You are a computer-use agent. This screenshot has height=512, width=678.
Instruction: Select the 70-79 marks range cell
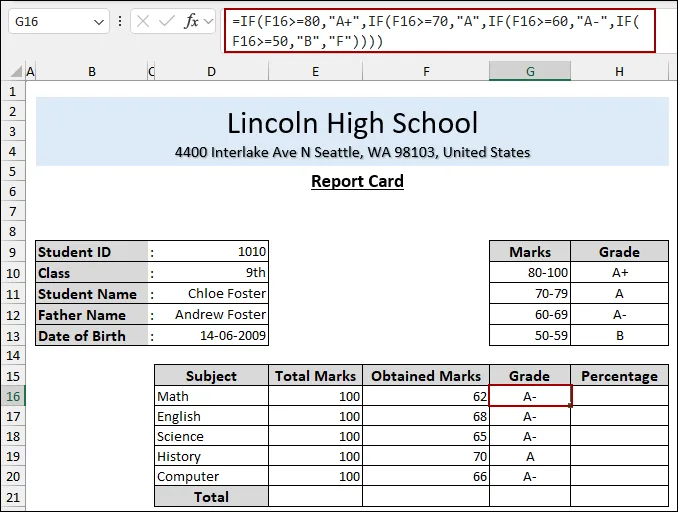pos(530,294)
